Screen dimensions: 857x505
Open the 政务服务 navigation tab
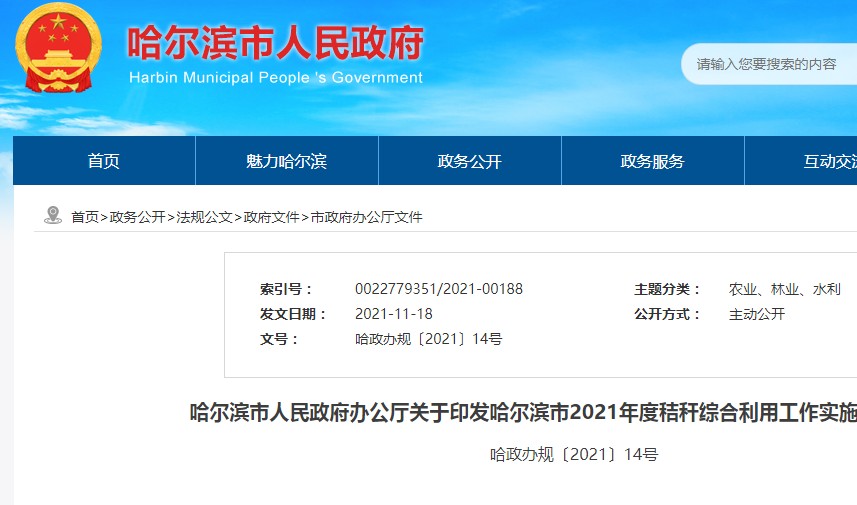click(x=653, y=161)
